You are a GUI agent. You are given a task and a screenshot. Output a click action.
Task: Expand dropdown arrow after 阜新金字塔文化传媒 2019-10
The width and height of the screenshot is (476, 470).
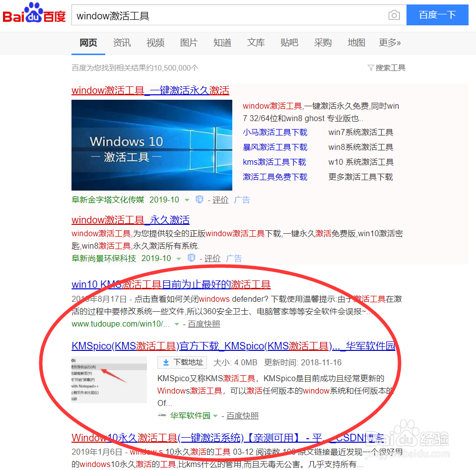(x=187, y=200)
